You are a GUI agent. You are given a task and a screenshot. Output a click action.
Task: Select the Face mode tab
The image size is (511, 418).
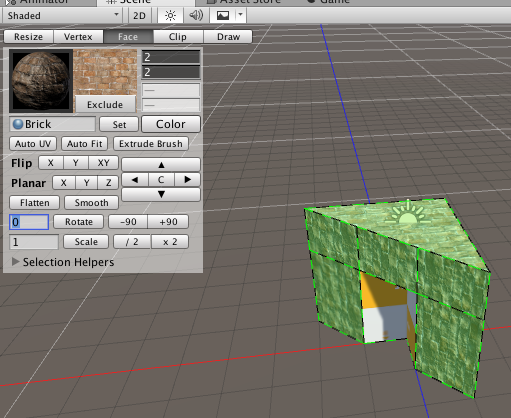(128, 37)
